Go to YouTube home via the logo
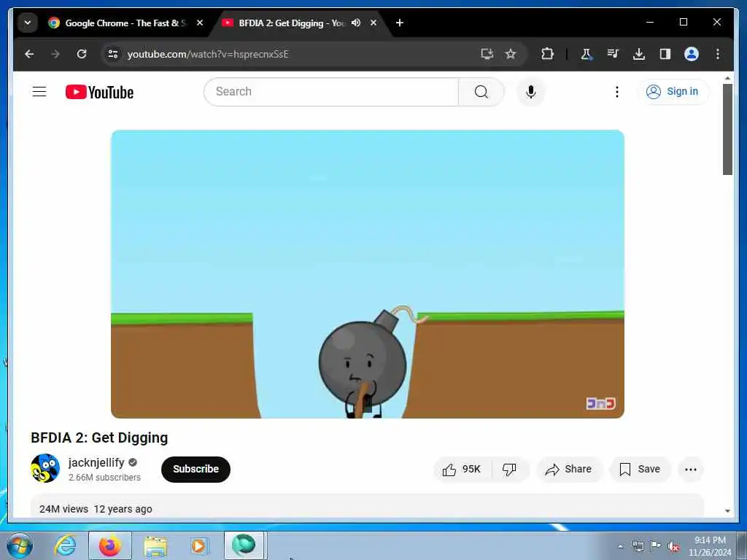Image resolution: width=747 pixels, height=560 pixels. click(99, 92)
